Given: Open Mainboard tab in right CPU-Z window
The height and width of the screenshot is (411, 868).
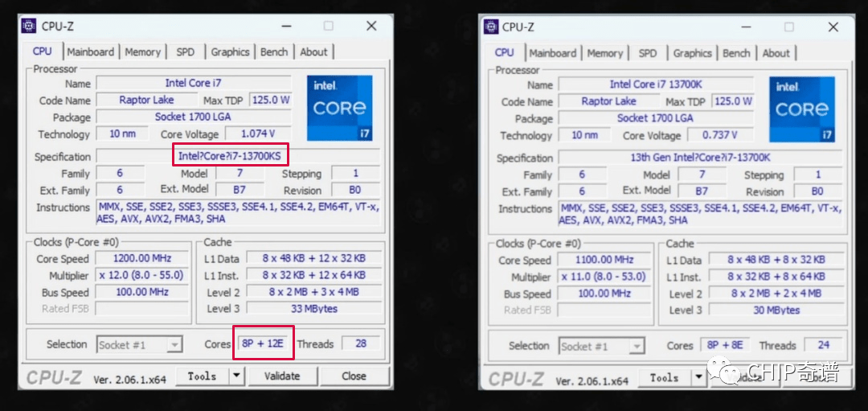Looking at the screenshot, I should point(552,53).
